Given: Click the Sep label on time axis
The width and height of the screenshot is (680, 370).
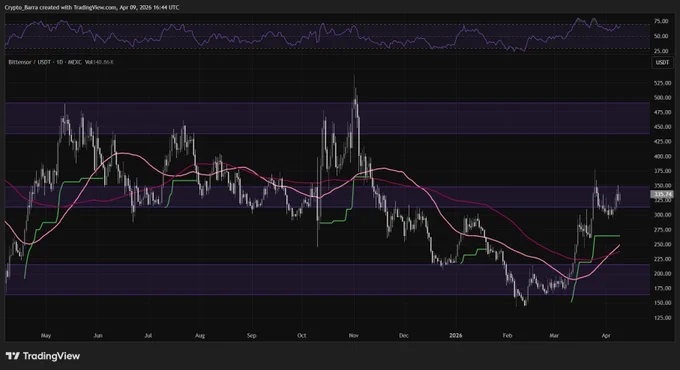Looking at the screenshot, I should [252, 336].
